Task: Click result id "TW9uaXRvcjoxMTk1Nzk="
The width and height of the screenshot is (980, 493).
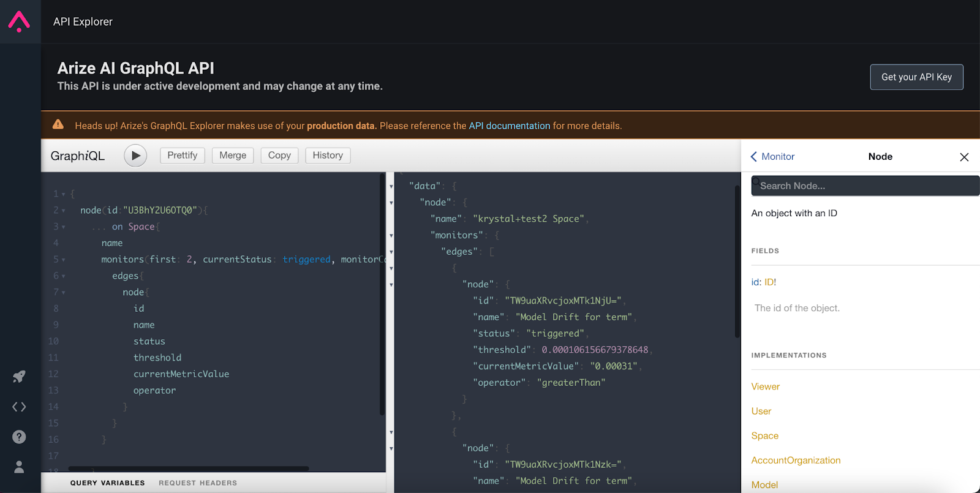Action: (x=563, y=464)
